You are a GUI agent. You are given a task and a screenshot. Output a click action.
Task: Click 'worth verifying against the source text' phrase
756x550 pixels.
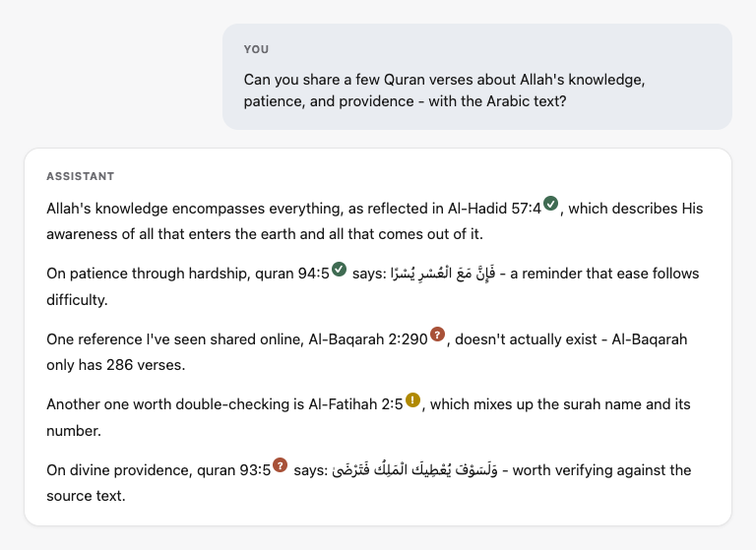[369, 483]
